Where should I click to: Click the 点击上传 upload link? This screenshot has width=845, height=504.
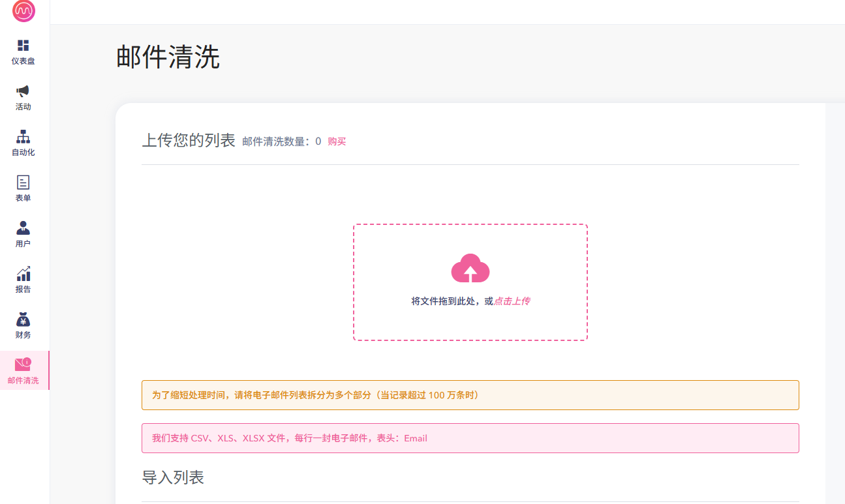[x=512, y=301]
